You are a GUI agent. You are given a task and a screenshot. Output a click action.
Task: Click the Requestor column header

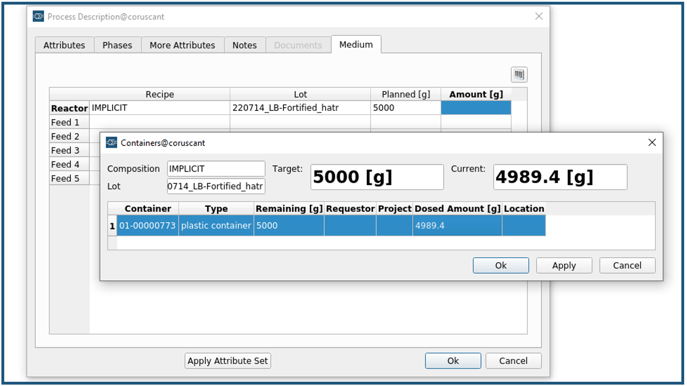351,209
